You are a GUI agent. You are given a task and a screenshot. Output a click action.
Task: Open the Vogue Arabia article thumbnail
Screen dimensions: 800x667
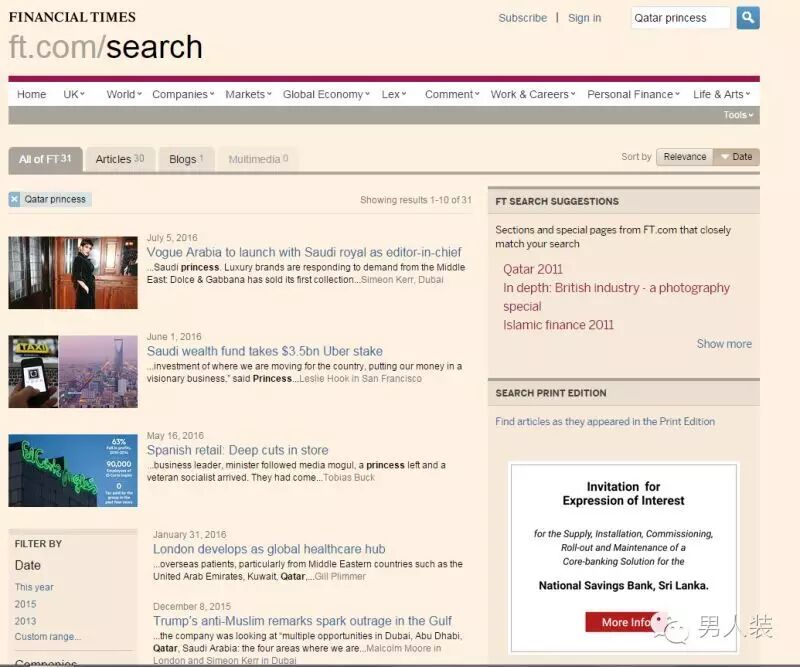click(73, 273)
